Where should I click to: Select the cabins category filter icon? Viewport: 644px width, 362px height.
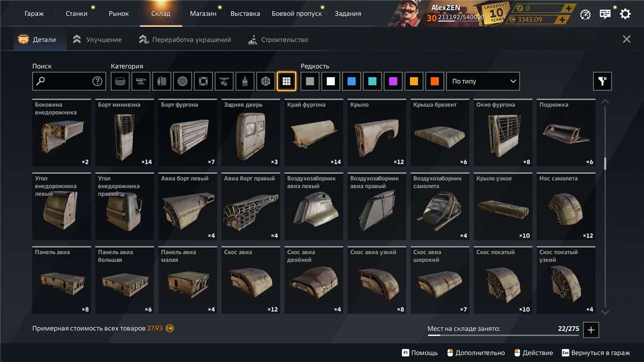click(x=120, y=82)
